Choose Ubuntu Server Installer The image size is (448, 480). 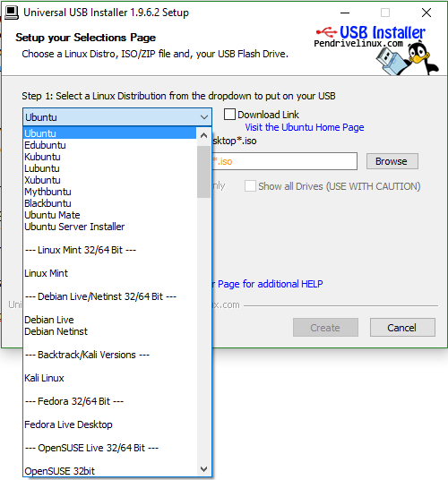pyautogui.click(x=109, y=227)
